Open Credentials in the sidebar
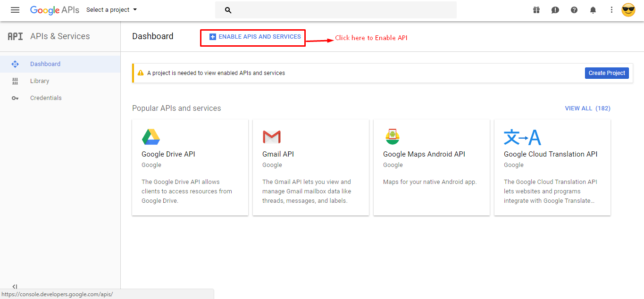The width and height of the screenshot is (644, 299). (x=60, y=98)
